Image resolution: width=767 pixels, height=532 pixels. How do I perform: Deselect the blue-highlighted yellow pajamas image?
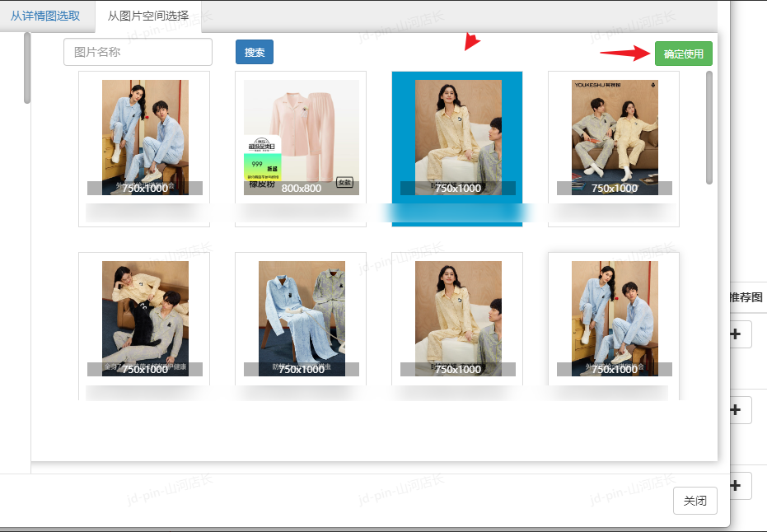pyautogui.click(x=457, y=138)
